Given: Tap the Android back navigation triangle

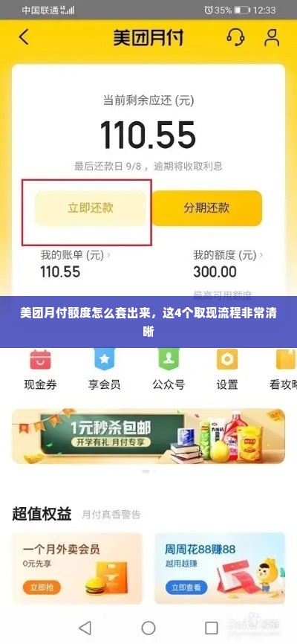Looking at the screenshot, I should (85, 628).
